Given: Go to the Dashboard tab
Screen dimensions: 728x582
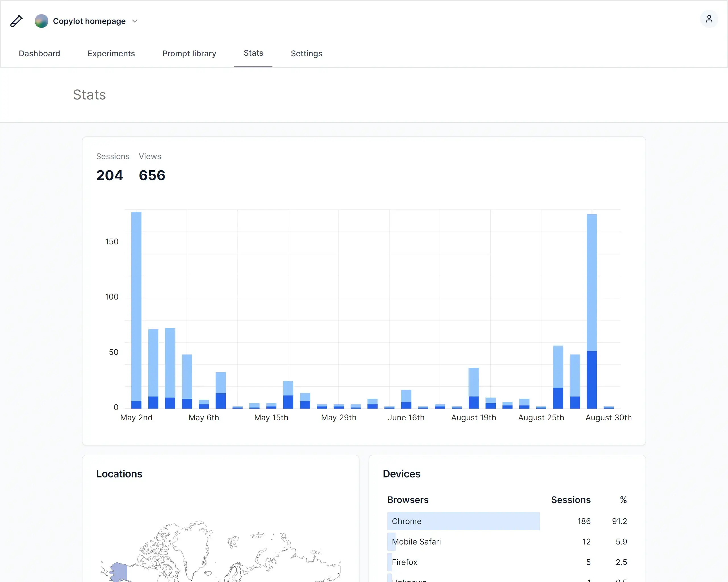Looking at the screenshot, I should 39,53.
